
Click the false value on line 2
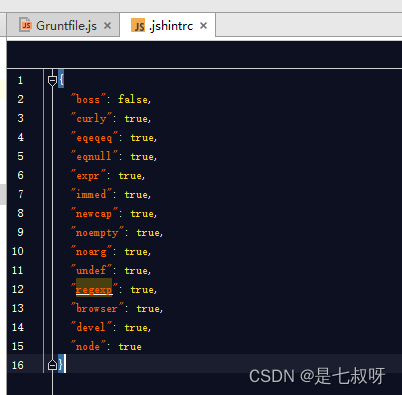(x=133, y=99)
